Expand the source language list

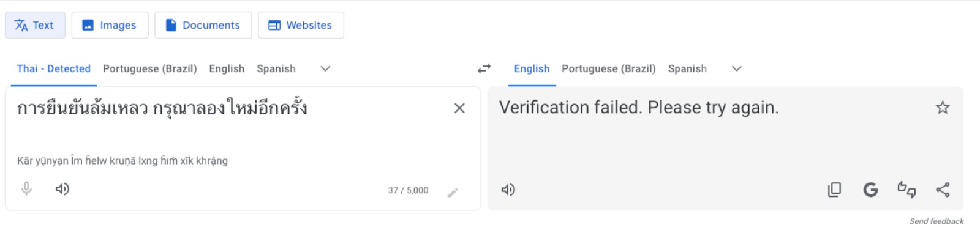pos(325,69)
